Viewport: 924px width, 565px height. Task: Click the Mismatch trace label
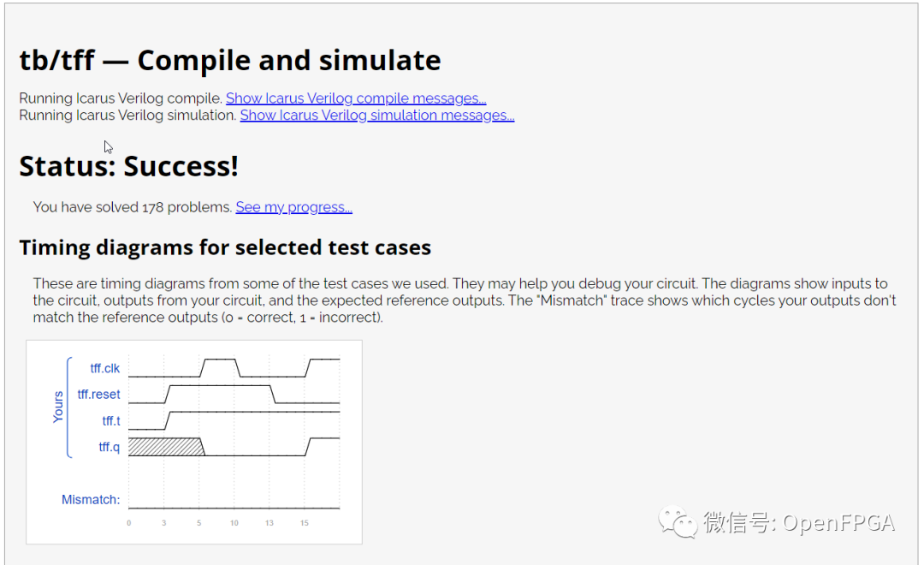click(91, 500)
